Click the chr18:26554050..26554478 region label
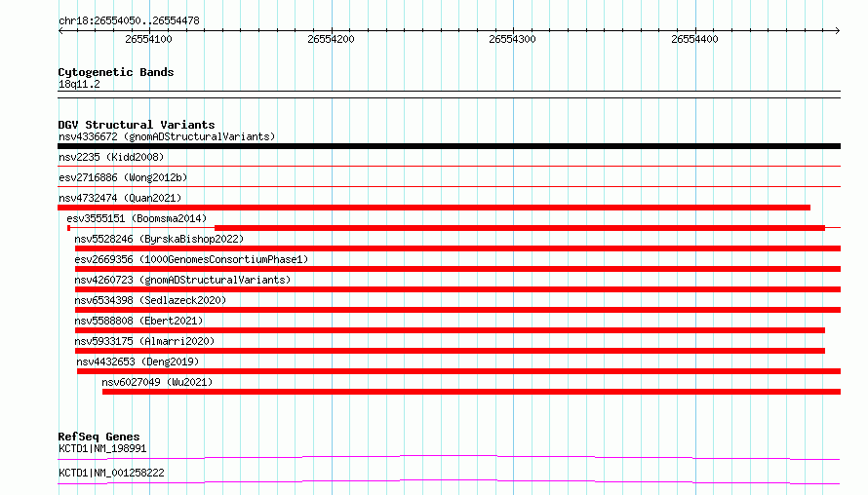Image resolution: width=868 pixels, height=495 pixels. pos(129,21)
